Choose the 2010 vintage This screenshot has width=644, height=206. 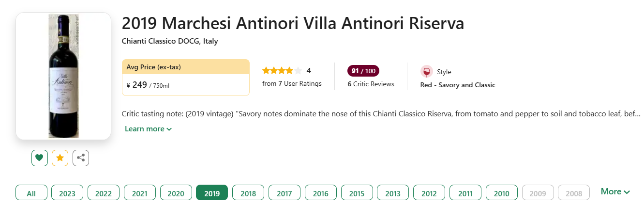[501, 193]
